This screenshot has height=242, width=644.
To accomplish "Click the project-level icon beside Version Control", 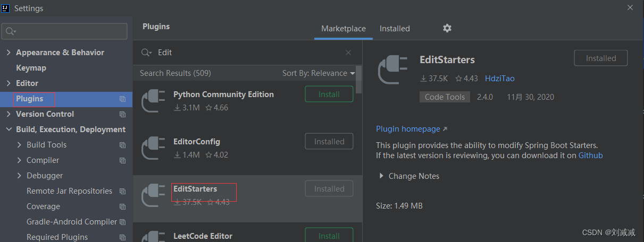I will 122,114.
